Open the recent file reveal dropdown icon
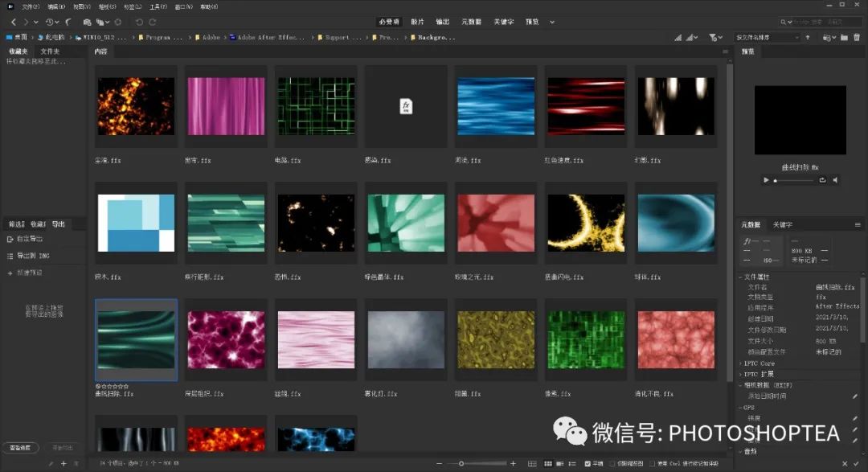 [829, 38]
